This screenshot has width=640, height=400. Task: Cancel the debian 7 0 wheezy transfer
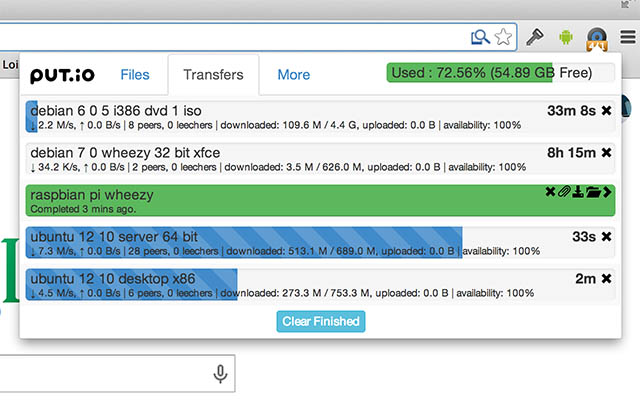point(606,153)
